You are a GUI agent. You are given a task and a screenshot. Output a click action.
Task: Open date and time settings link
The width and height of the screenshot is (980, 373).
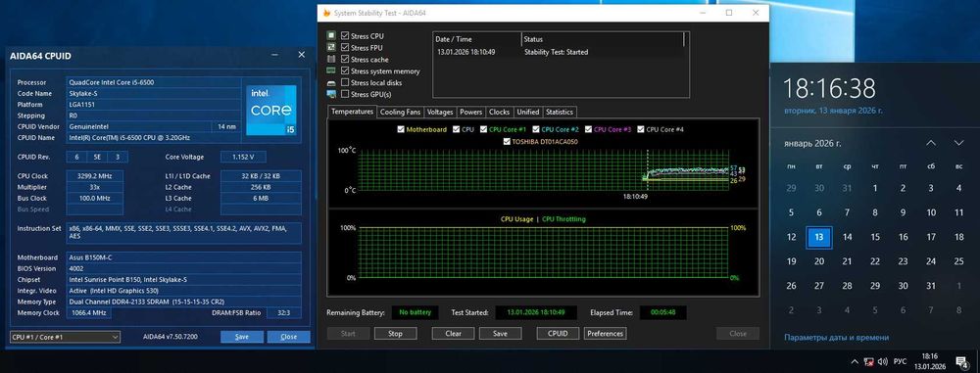[836, 338]
